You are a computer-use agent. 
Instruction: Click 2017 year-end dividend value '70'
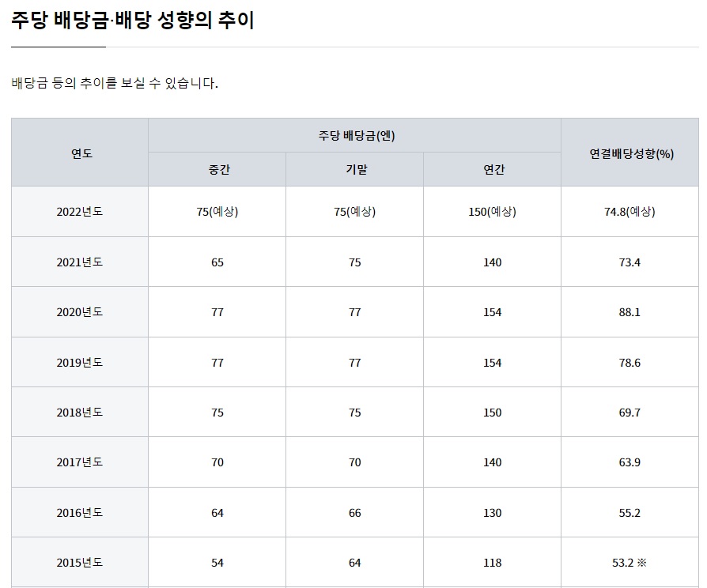pyautogui.click(x=355, y=462)
